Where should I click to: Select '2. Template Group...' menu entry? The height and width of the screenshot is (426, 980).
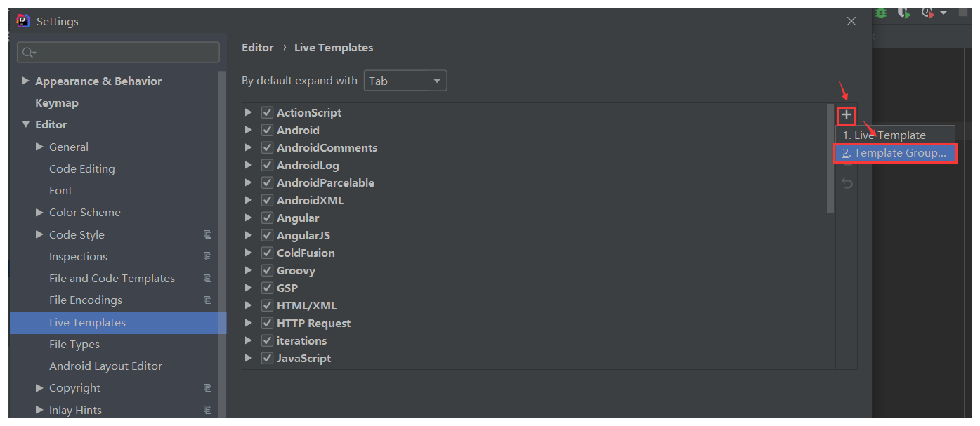click(894, 153)
